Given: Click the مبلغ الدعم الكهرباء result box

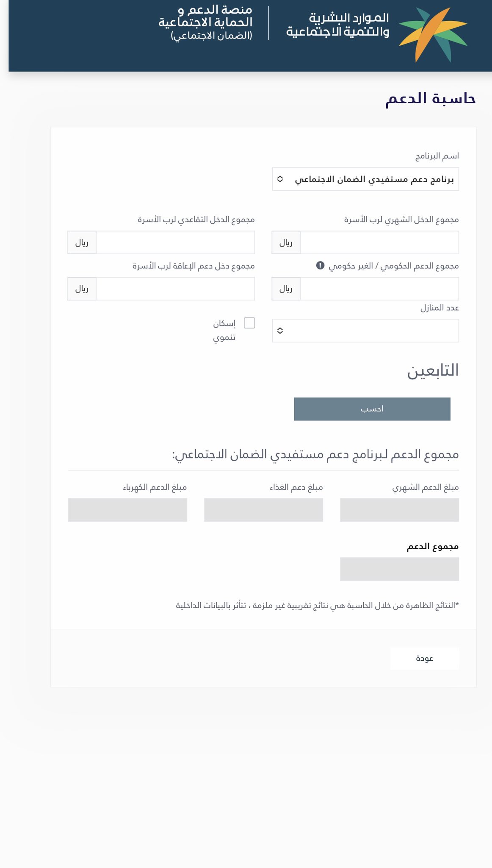Looking at the screenshot, I should coord(127,510).
